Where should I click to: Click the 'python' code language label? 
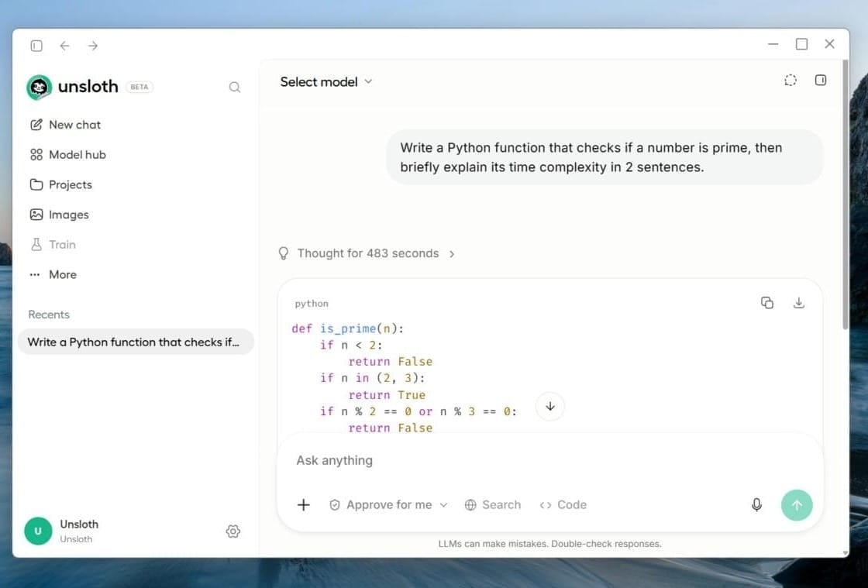[311, 303]
